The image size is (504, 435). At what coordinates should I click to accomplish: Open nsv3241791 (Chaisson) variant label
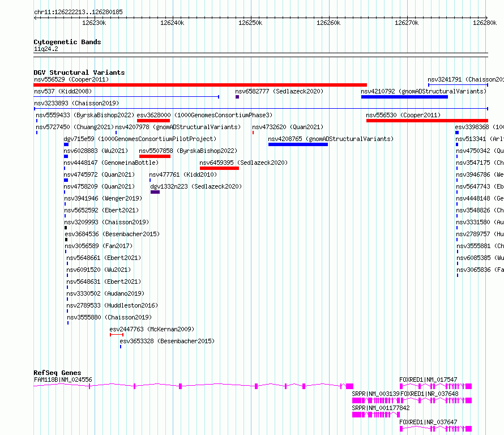click(x=465, y=79)
